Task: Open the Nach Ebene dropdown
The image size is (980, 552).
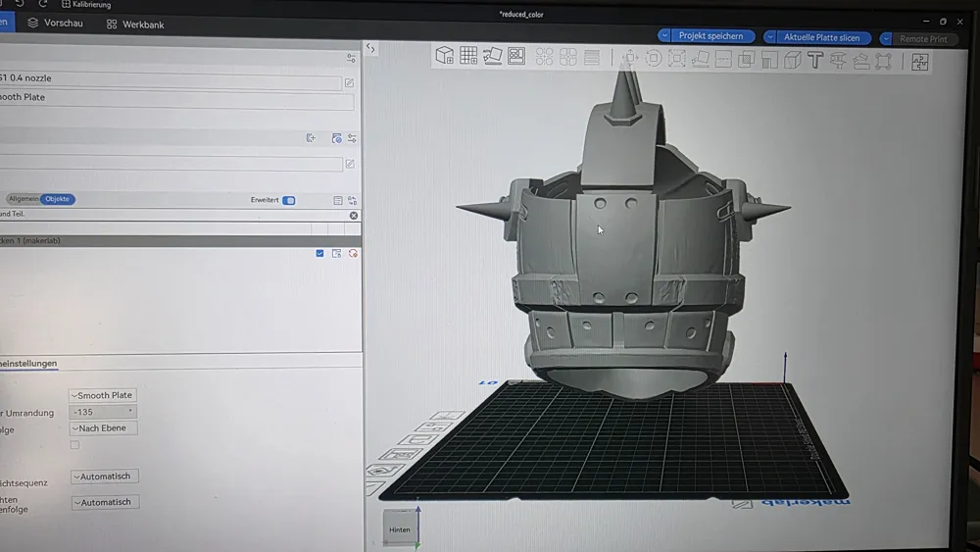Action: tap(103, 428)
